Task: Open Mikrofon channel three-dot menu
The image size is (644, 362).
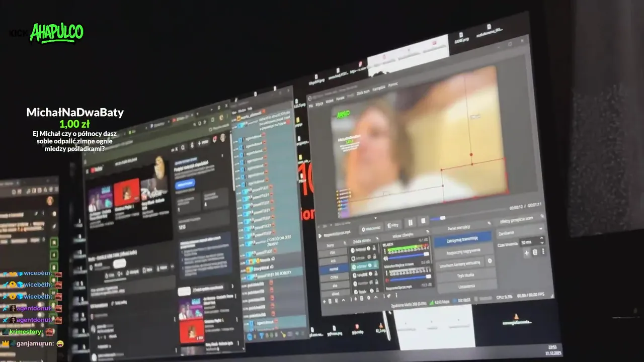Action: tap(386, 273)
